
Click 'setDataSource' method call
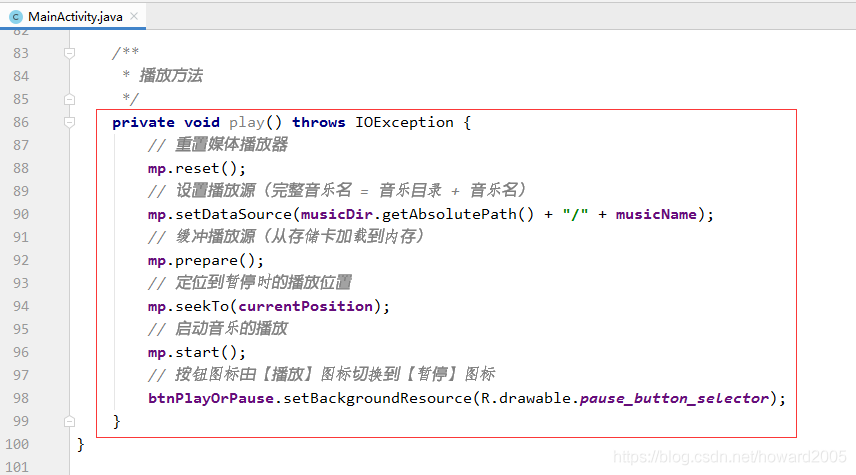click(x=234, y=214)
